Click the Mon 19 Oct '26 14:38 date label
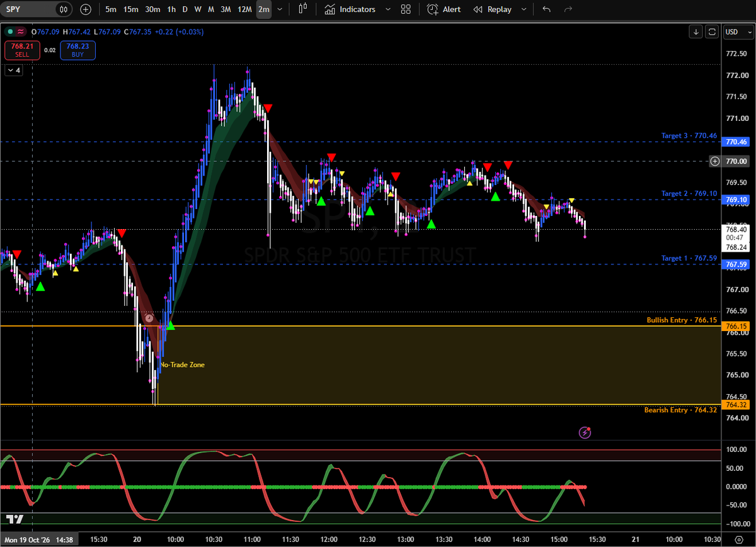The width and height of the screenshot is (756, 547). click(x=39, y=539)
